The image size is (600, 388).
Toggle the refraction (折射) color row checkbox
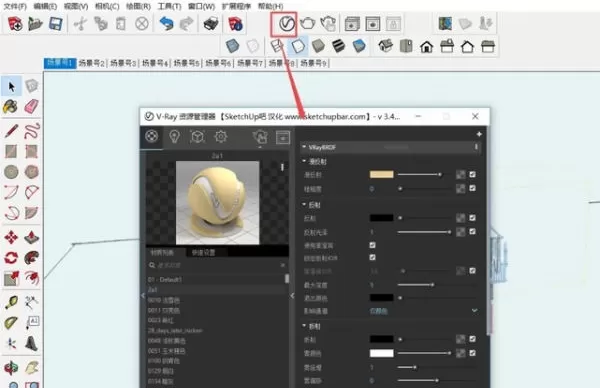point(473,339)
